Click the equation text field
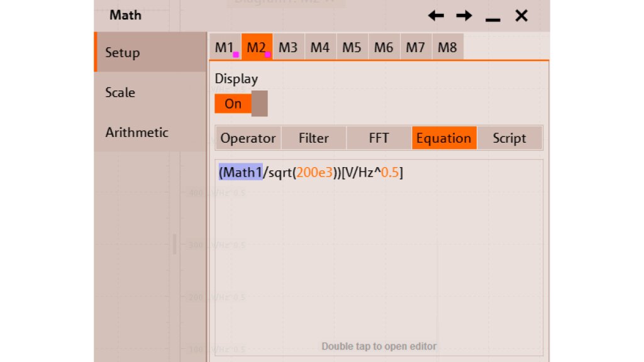 [379, 257]
